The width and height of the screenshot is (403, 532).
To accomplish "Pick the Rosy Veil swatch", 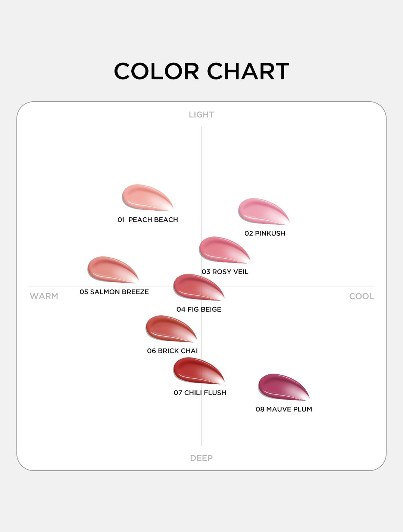I will coord(223,249).
